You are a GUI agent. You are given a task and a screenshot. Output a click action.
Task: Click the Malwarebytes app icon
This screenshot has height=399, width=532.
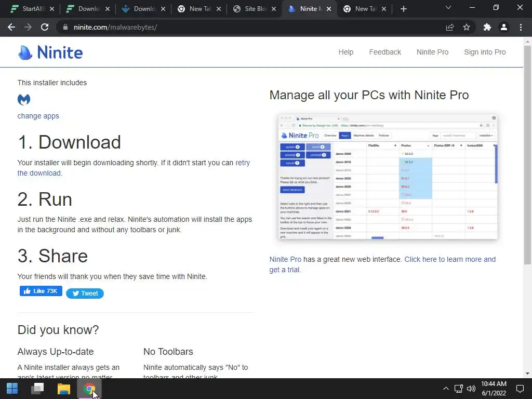(x=24, y=99)
